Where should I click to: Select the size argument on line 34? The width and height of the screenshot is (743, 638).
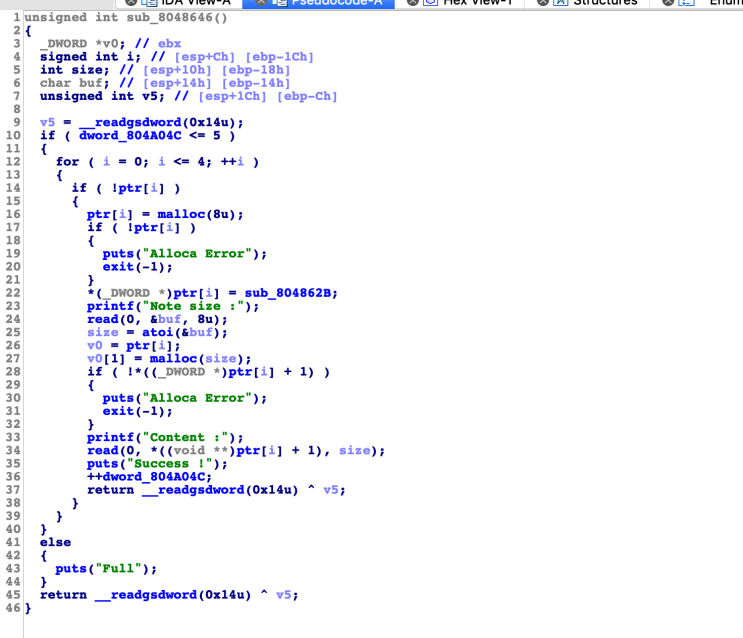354,450
